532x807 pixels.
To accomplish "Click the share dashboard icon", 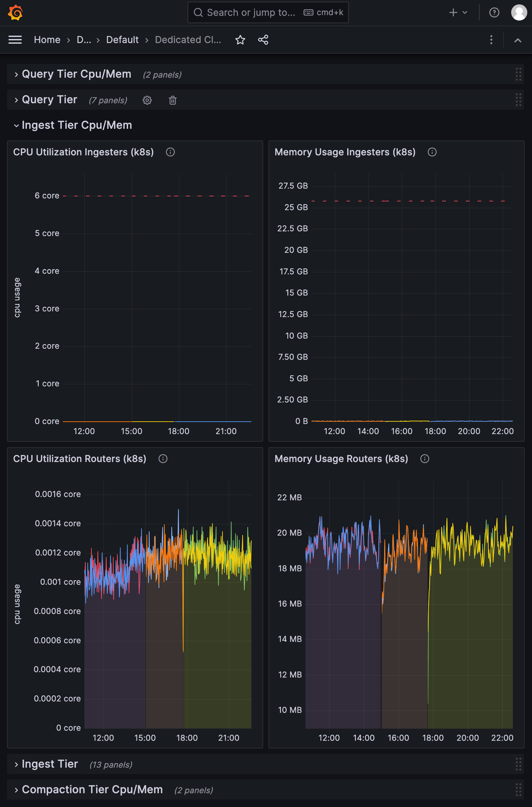I will [263, 40].
